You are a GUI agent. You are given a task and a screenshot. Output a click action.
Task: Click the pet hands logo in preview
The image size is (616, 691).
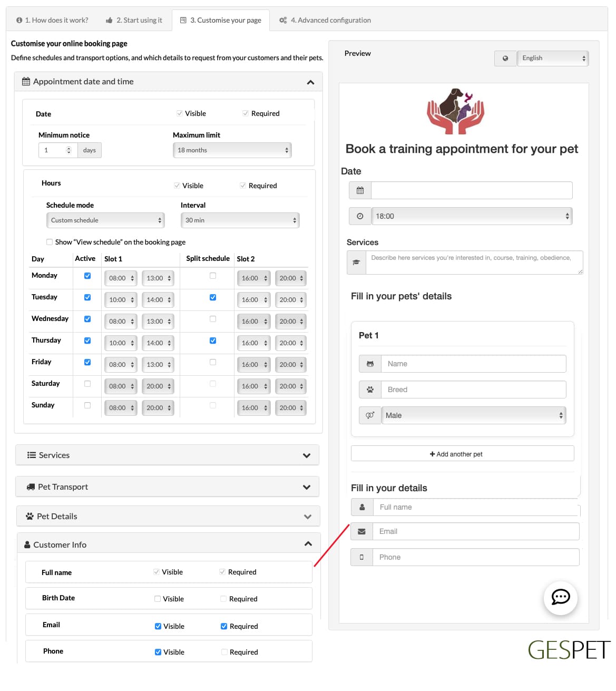click(455, 111)
